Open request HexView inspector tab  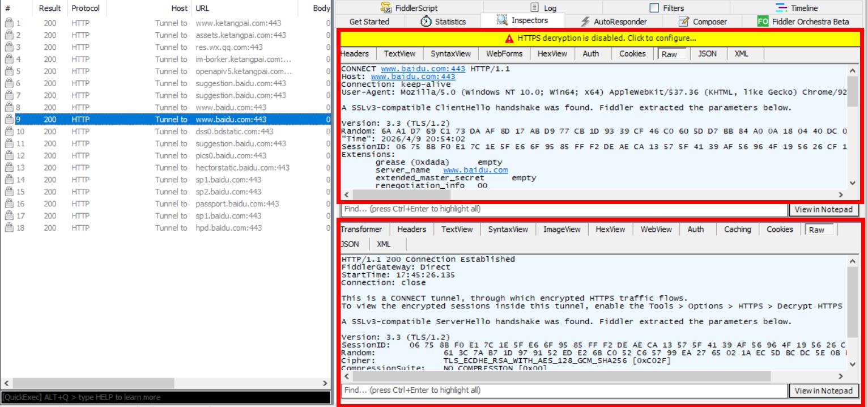click(x=552, y=54)
